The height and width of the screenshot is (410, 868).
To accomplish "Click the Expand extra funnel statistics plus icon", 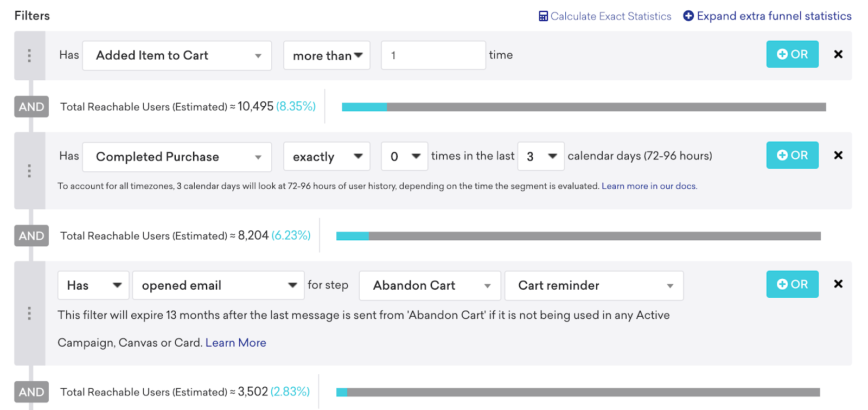I will point(688,16).
